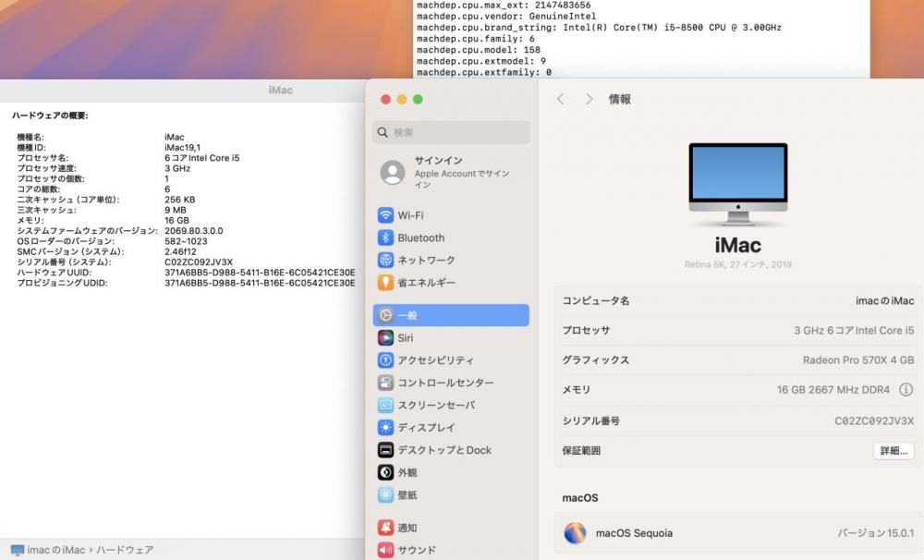
Task: Click 6コアIntel Core i5 in System Information
Action: 202,158
